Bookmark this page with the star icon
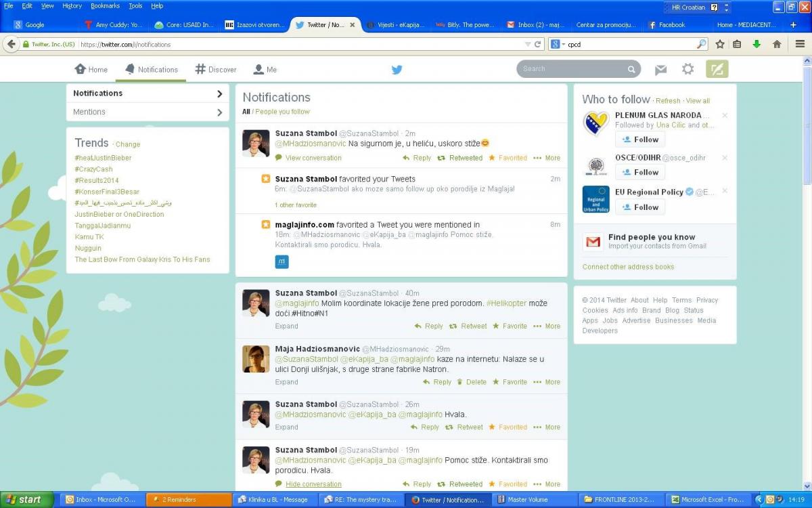This screenshot has width=812, height=508. 720,44
